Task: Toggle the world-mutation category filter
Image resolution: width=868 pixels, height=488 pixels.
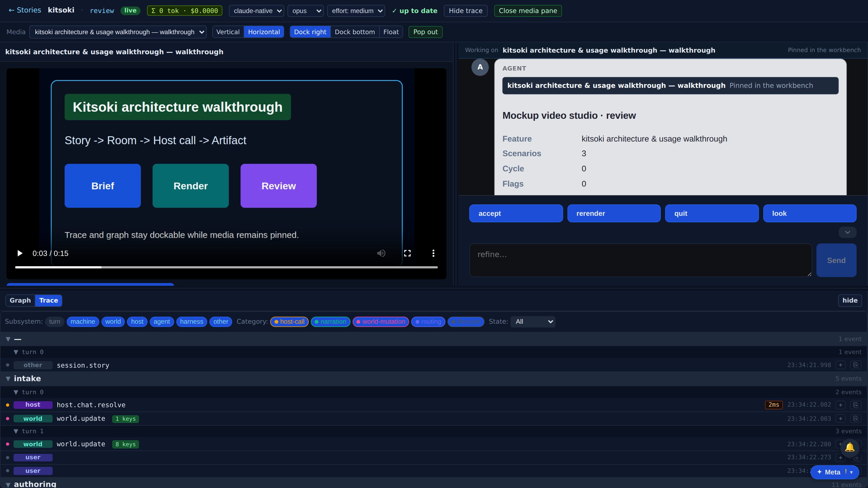Action: point(381,322)
